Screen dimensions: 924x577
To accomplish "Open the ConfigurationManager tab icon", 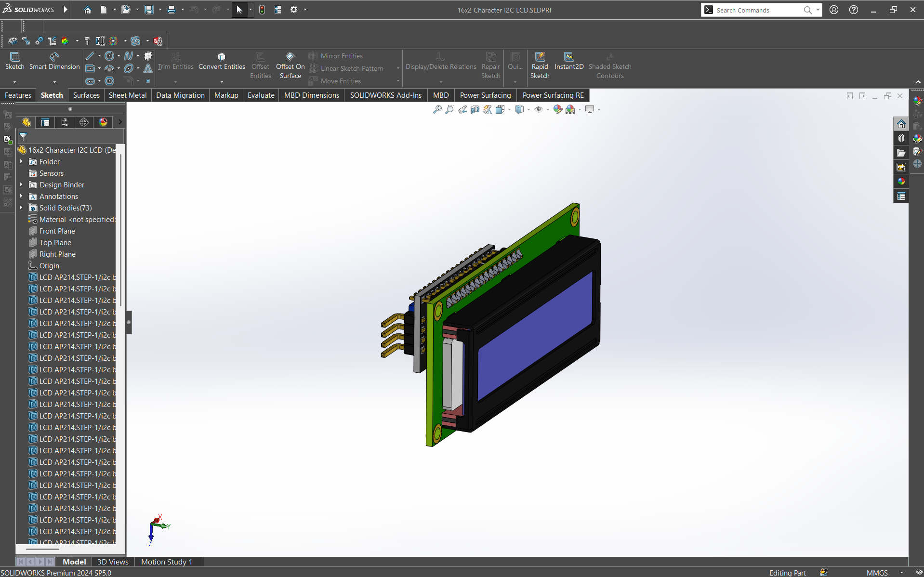I will 65,122.
